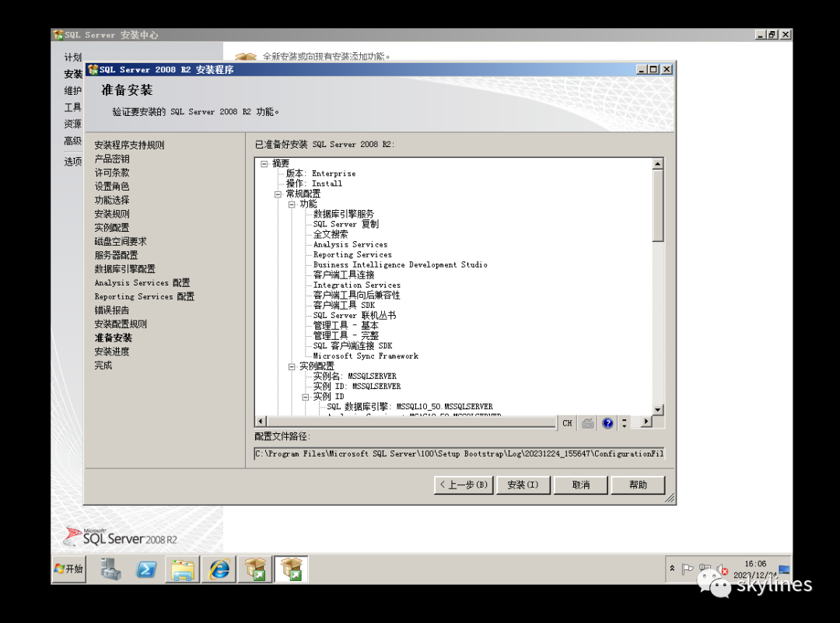Open 维护 tab in 安装中心 window
The image size is (840, 623).
tap(73, 90)
